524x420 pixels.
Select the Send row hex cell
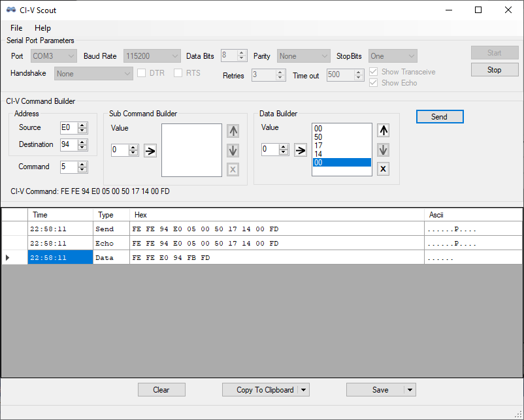[x=277, y=229]
